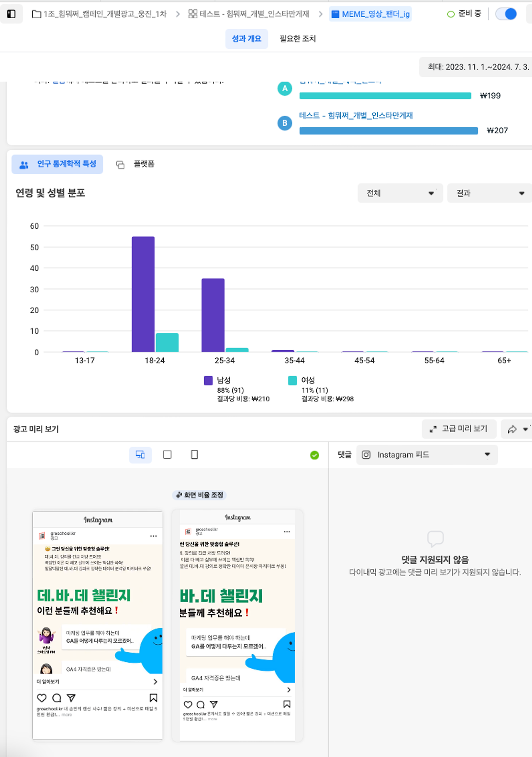The width and height of the screenshot is (532, 757).
Task: Click the 여성 teal legend swatch
Action: pos(293,381)
